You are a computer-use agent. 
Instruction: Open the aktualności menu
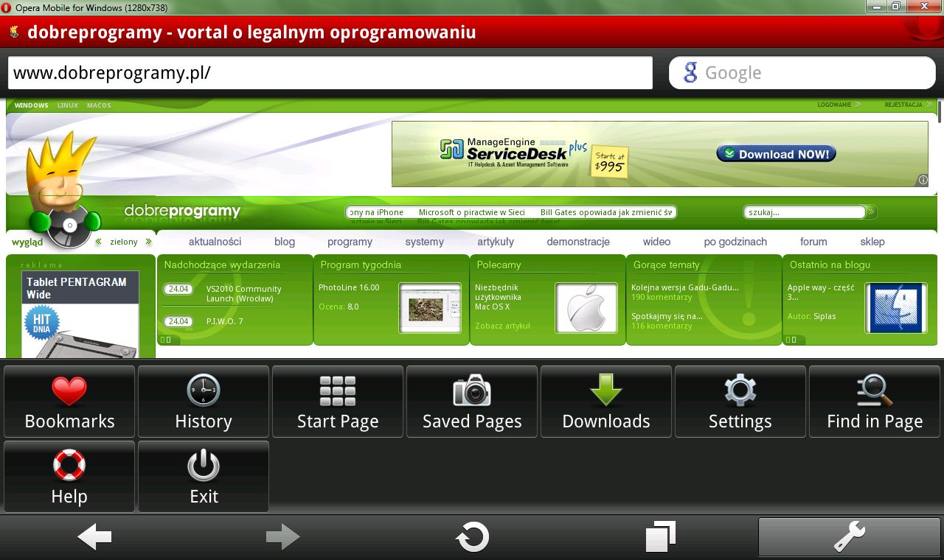(215, 242)
